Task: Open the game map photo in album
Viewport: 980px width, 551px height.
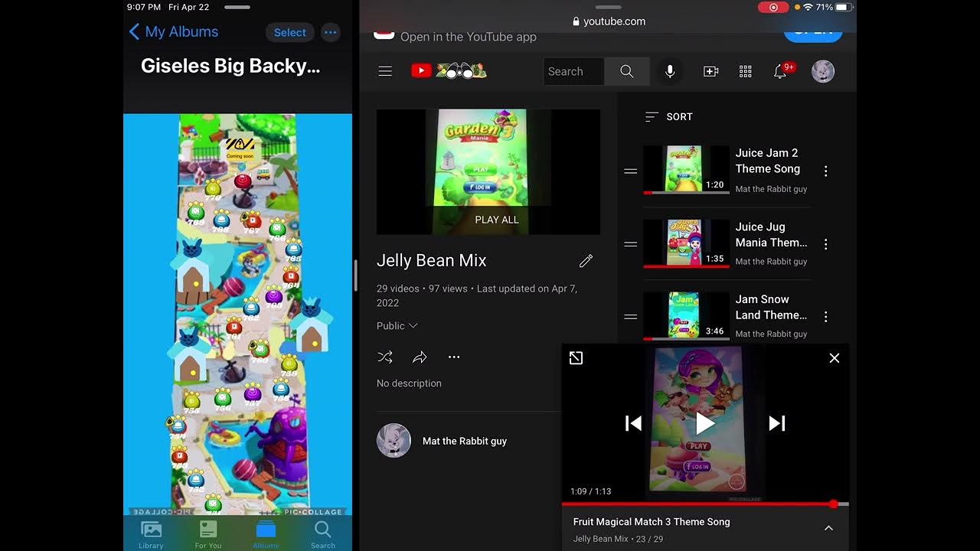Action: point(237,314)
